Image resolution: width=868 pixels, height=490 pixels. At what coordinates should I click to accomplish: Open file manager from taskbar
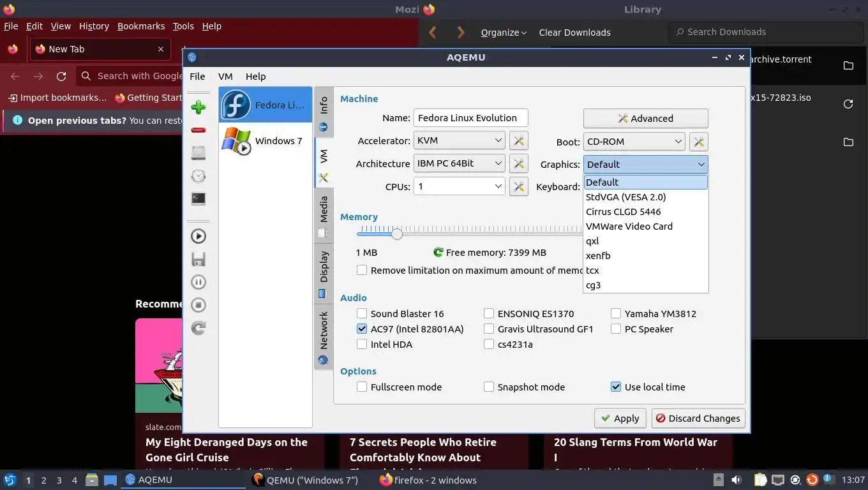(92, 480)
